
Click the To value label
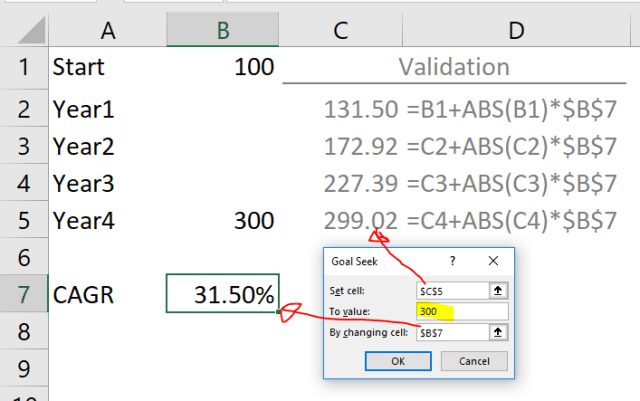349,312
